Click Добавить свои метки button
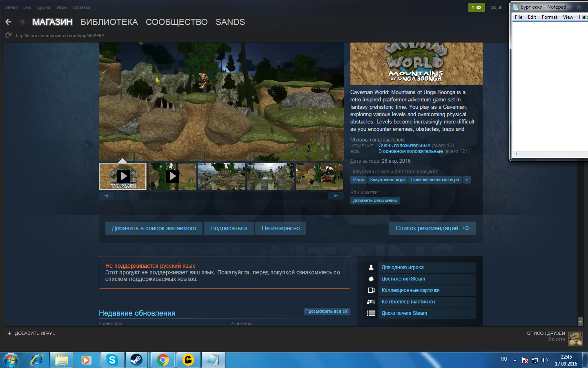The width and height of the screenshot is (588, 368). [x=375, y=200]
